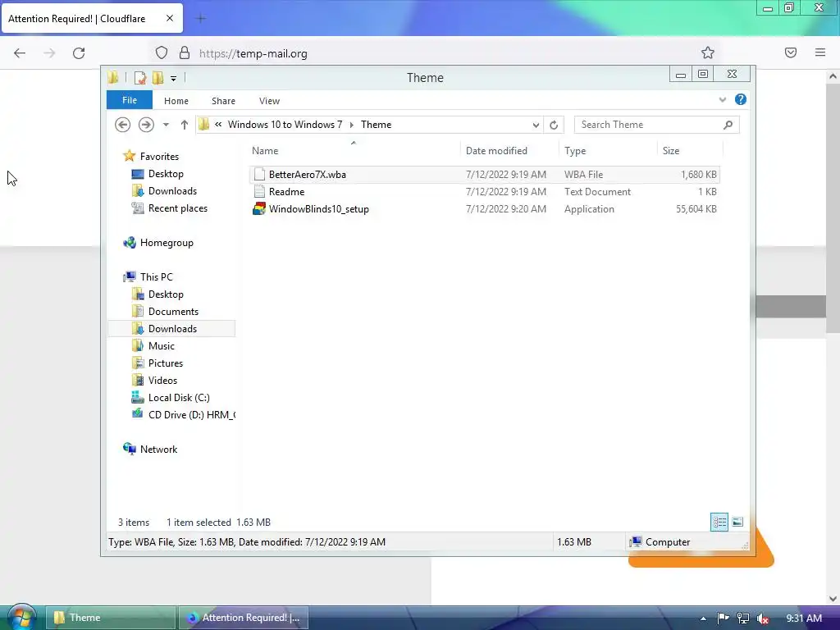Open Downloads under This PC
This screenshot has height=630, width=840.
172,328
